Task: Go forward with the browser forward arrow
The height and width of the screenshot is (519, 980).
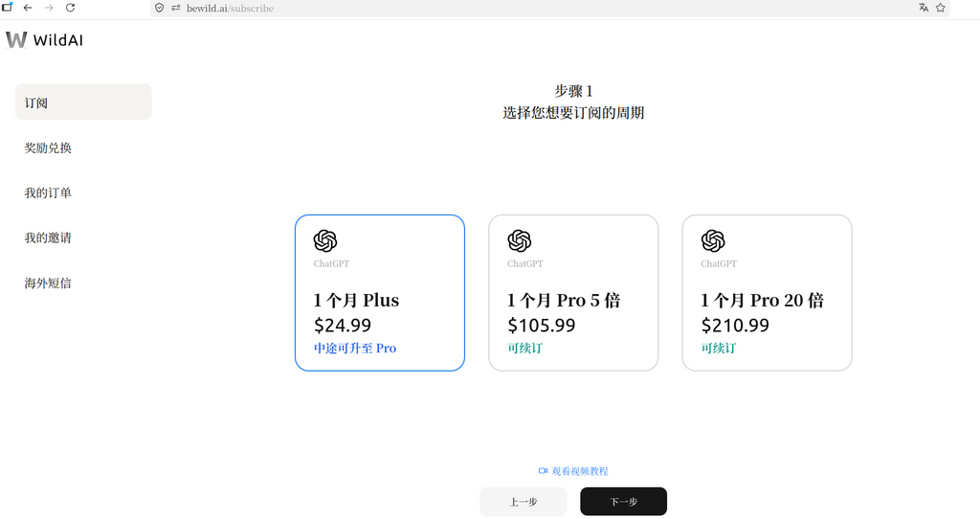Action: point(49,8)
